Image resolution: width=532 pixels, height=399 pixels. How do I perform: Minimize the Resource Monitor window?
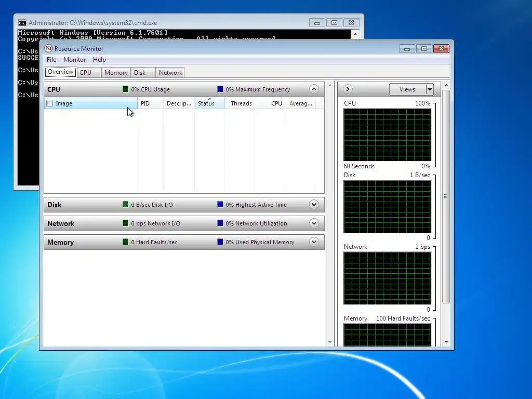407,49
